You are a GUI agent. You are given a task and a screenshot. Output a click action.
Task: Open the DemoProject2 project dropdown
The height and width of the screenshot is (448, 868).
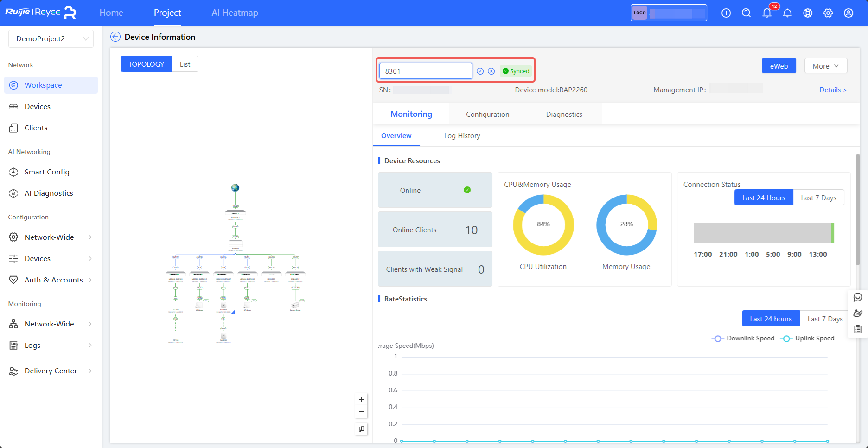click(51, 39)
